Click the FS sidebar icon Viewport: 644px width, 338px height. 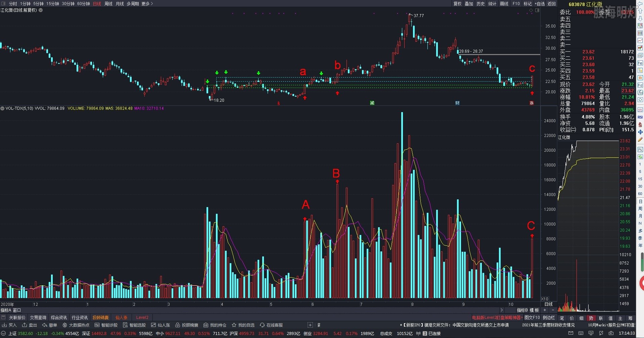[x=640, y=149]
